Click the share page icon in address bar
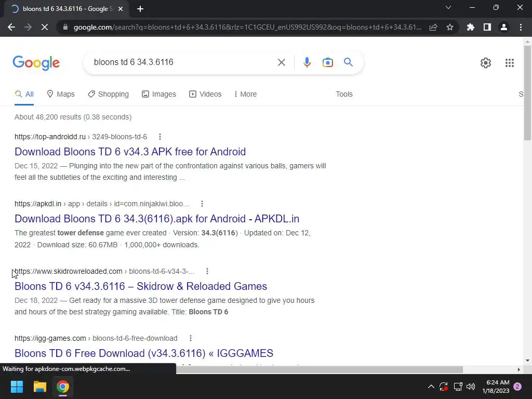The width and height of the screenshot is (532, 399). 433,27
